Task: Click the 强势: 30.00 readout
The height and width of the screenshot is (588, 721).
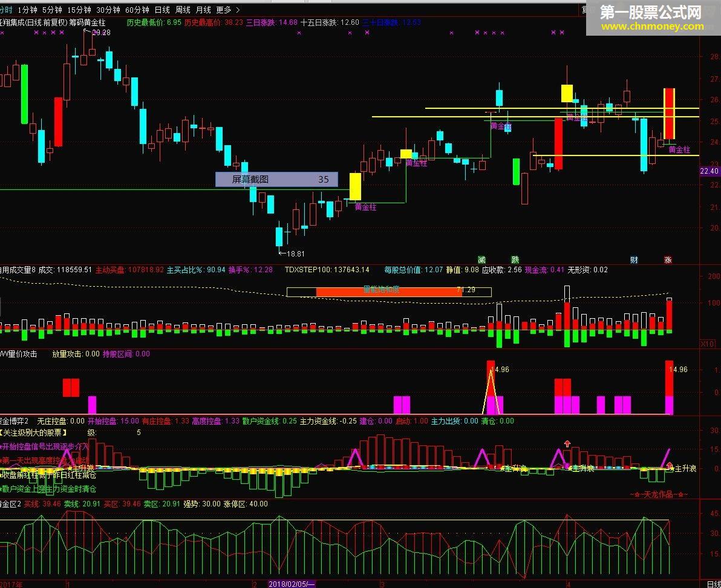Action: (202, 504)
